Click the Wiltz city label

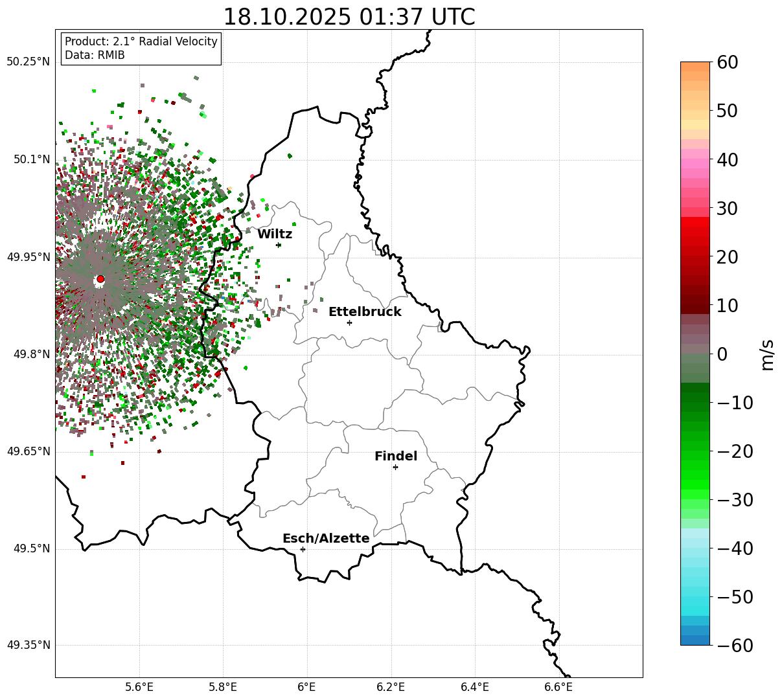pos(275,234)
